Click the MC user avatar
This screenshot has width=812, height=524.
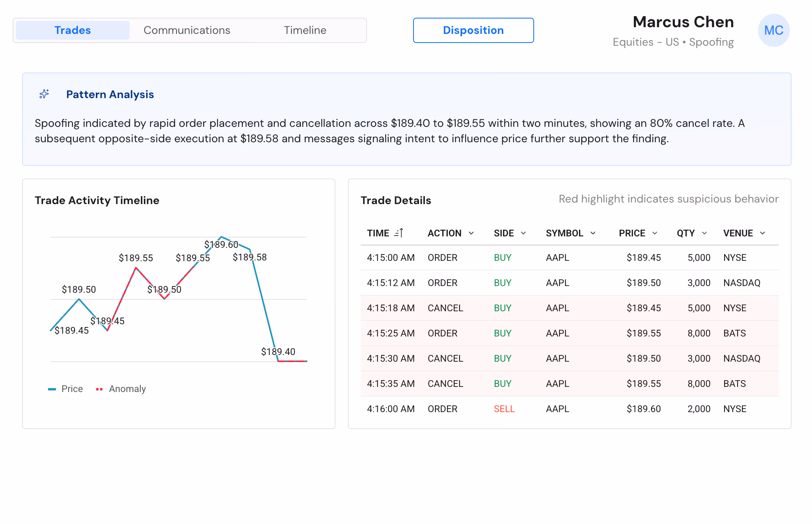click(x=773, y=30)
